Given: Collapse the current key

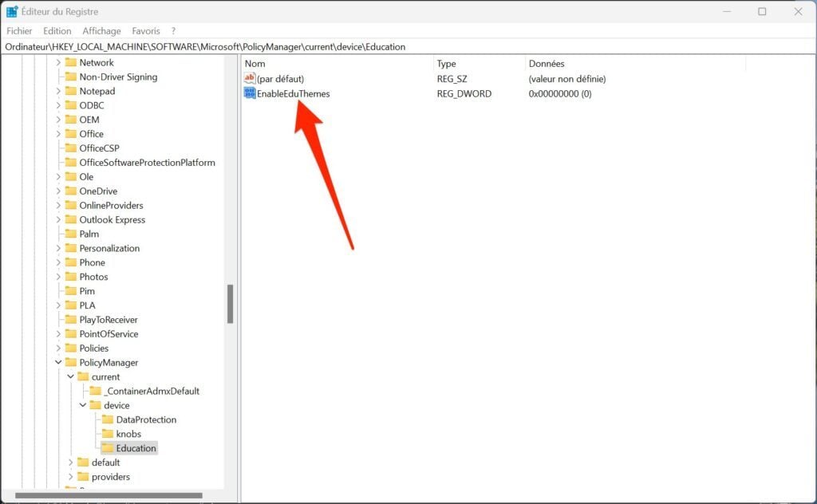Looking at the screenshot, I should point(70,376).
